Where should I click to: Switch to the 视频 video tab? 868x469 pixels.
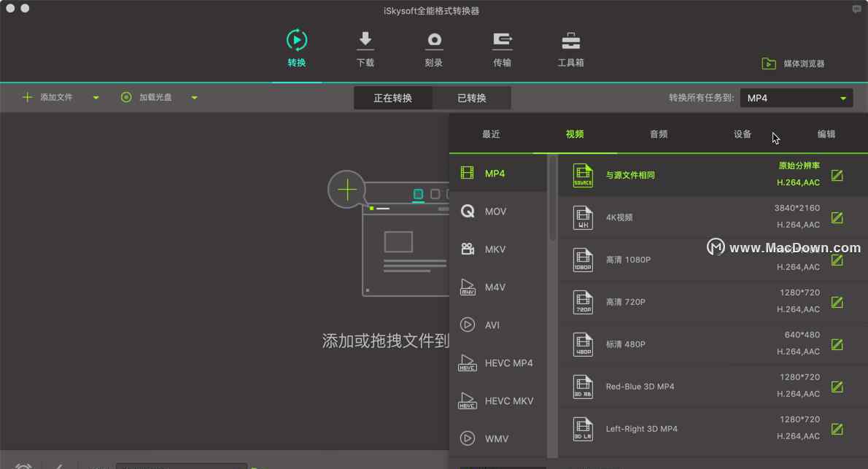[x=575, y=134]
